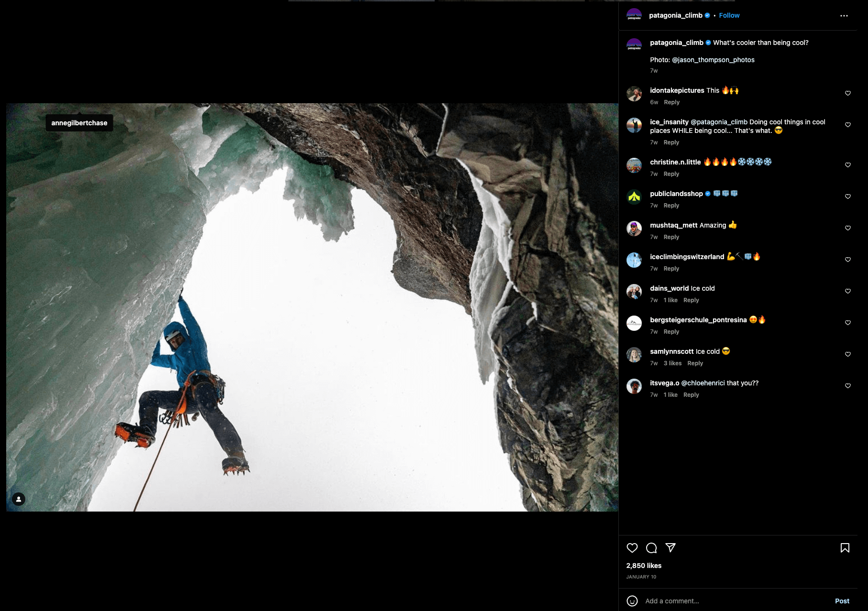868x611 pixels.
Task: Like samlynnscott's comment
Action: pyautogui.click(x=848, y=354)
